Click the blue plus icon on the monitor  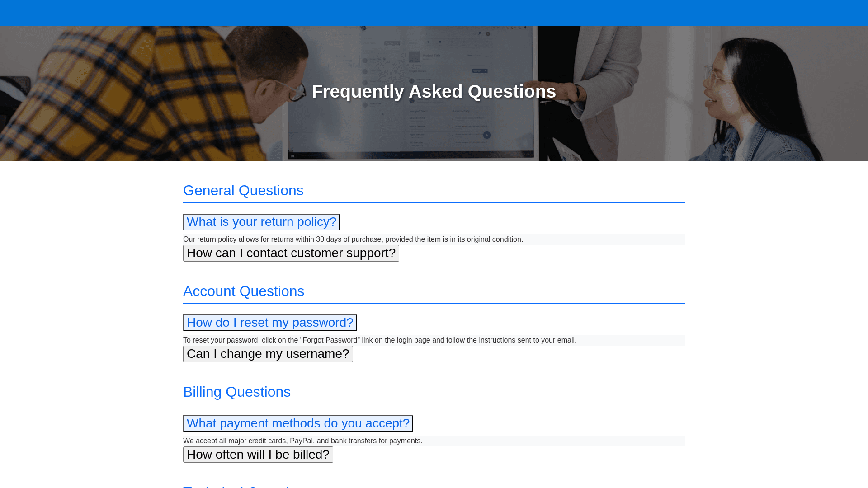(486, 135)
